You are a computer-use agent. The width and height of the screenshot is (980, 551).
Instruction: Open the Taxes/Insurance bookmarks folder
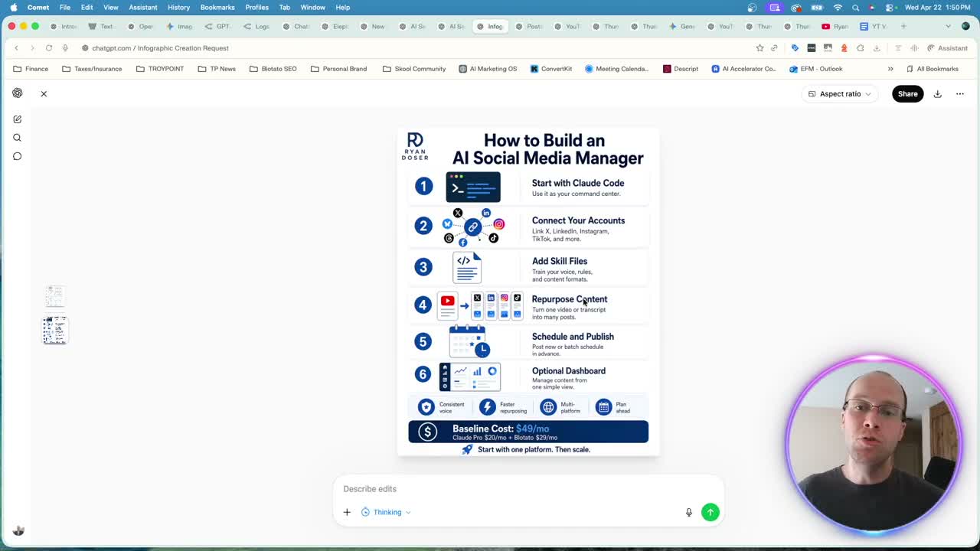point(92,69)
